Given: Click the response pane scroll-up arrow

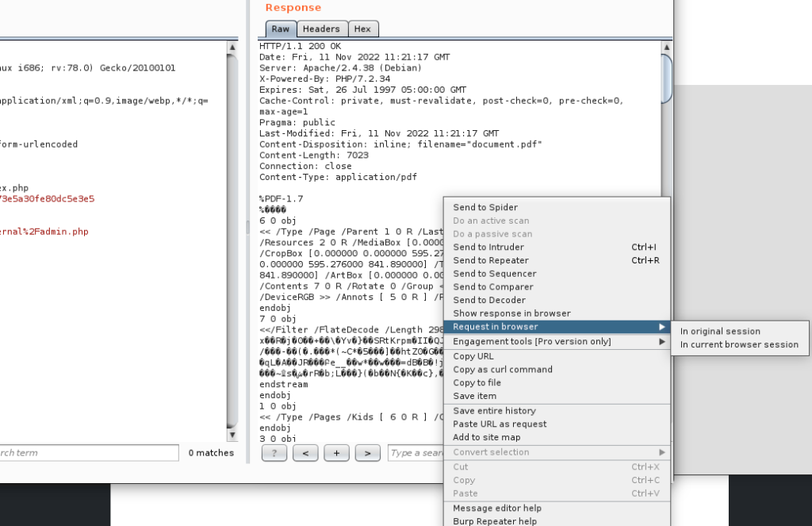Looking at the screenshot, I should (667, 47).
